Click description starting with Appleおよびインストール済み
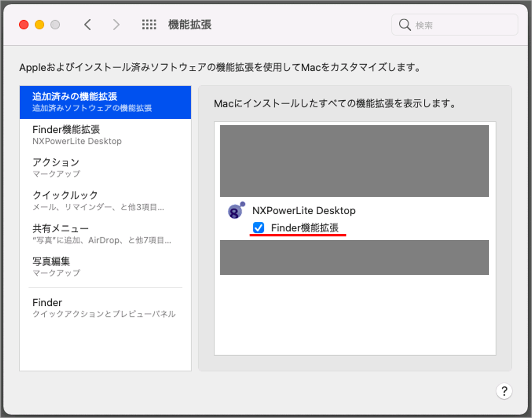Image resolution: width=532 pixels, height=418 pixels. (x=220, y=67)
